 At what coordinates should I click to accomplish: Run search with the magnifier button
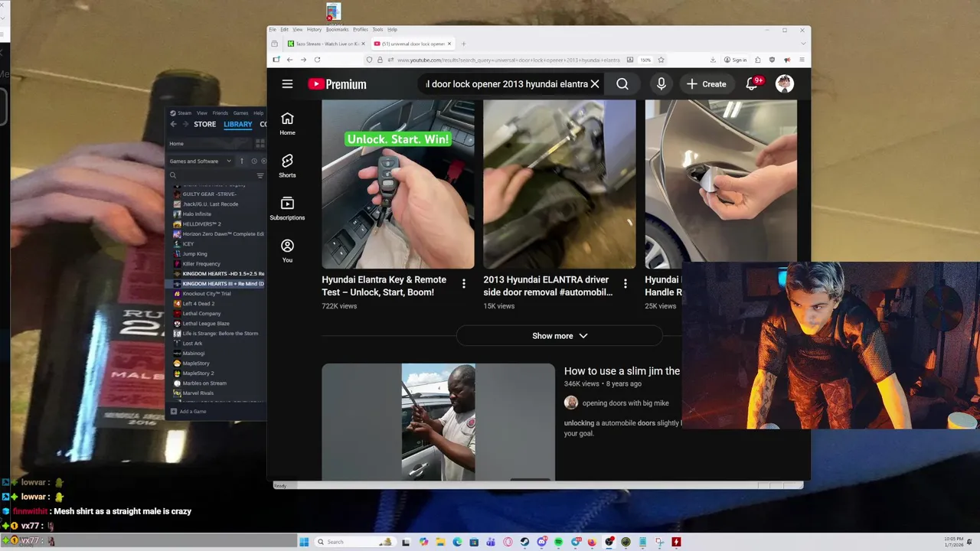coord(622,84)
